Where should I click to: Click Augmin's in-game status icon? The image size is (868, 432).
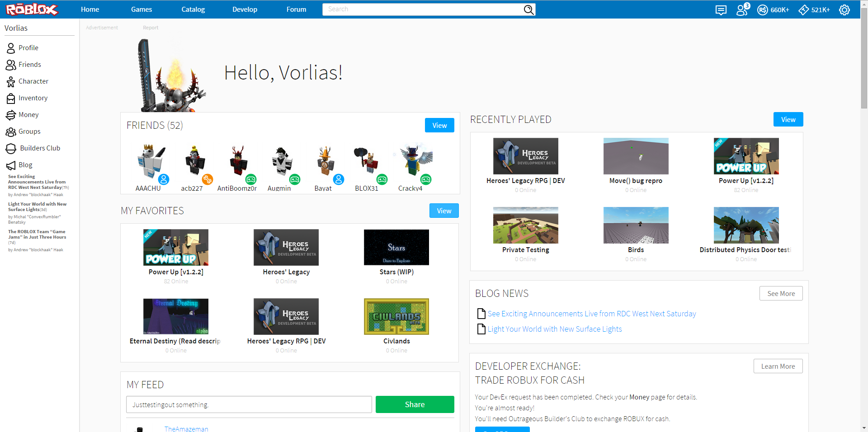pos(295,179)
